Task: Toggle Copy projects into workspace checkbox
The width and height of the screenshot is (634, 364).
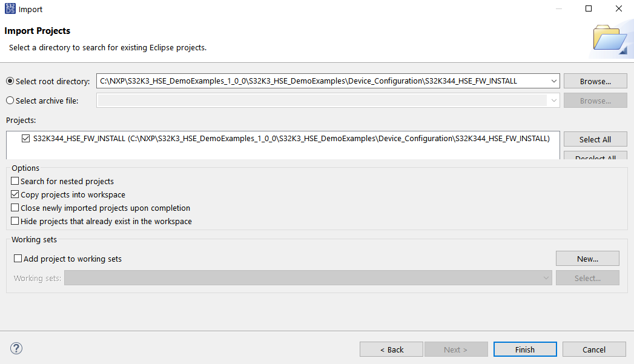Action: [15, 194]
